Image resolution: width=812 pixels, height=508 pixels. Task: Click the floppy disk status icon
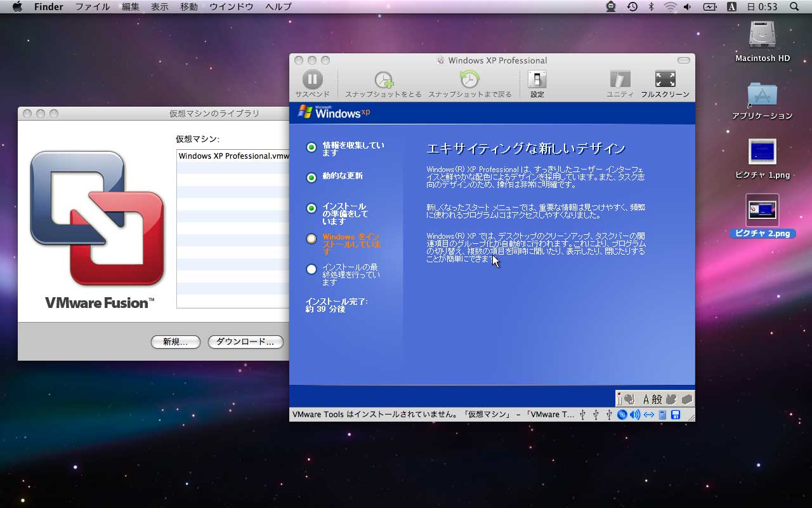(675, 415)
